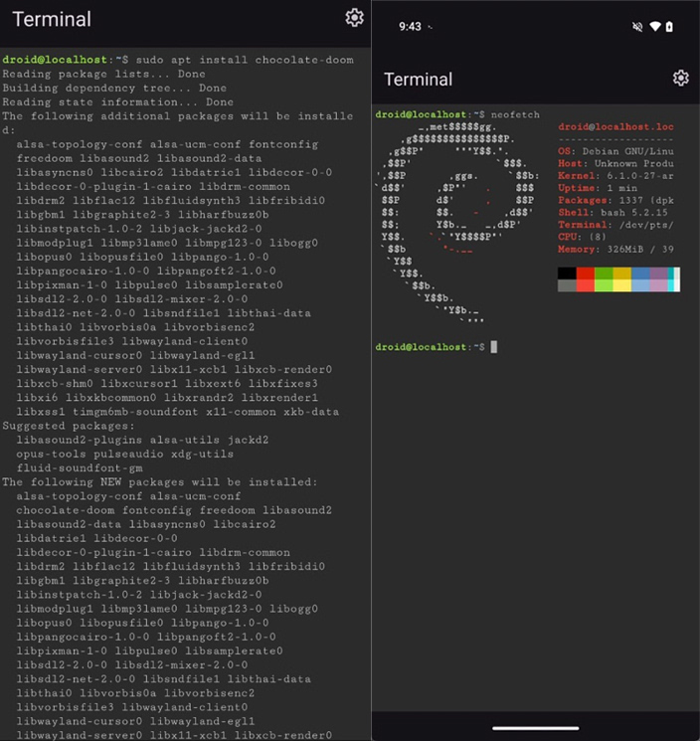Tap the battery icon in status bar

(x=669, y=27)
